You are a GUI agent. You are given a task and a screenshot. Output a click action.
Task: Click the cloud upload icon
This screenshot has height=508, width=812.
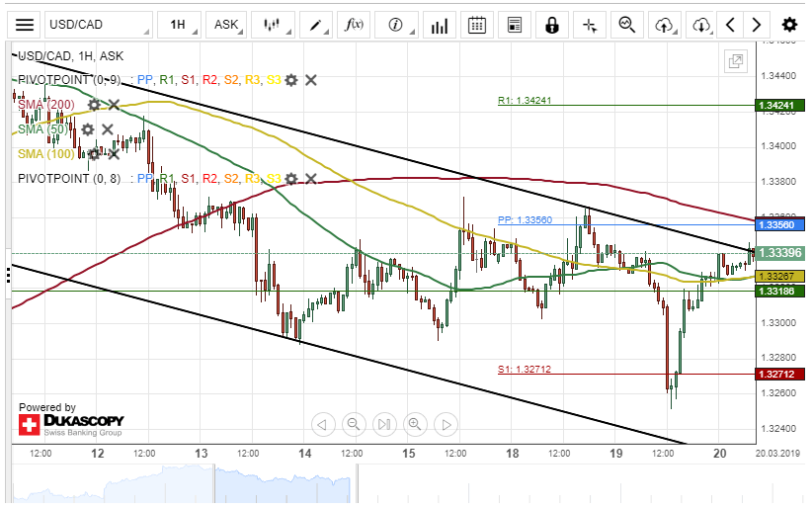click(665, 25)
